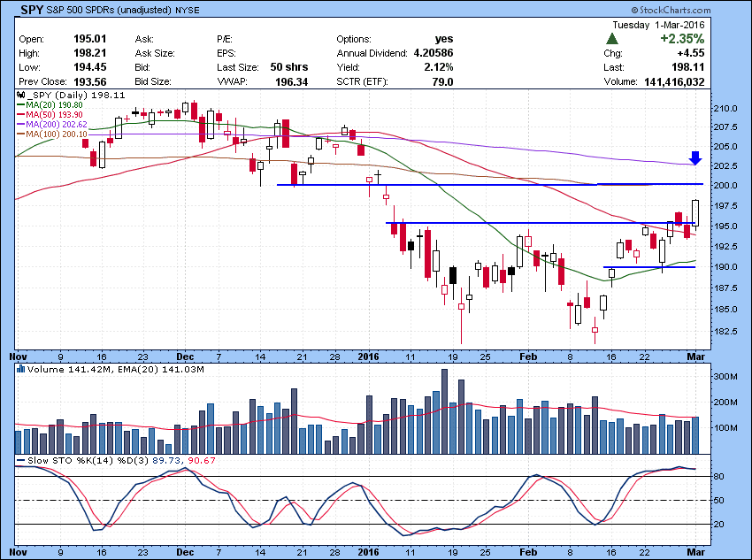Click the SCTR (ETF) value 79.0
Viewport: 752px width, 560px height.
pos(442,81)
